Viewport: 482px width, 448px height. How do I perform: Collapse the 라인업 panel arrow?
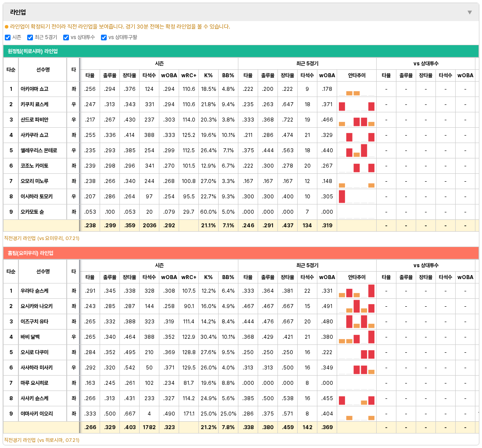(469, 12)
